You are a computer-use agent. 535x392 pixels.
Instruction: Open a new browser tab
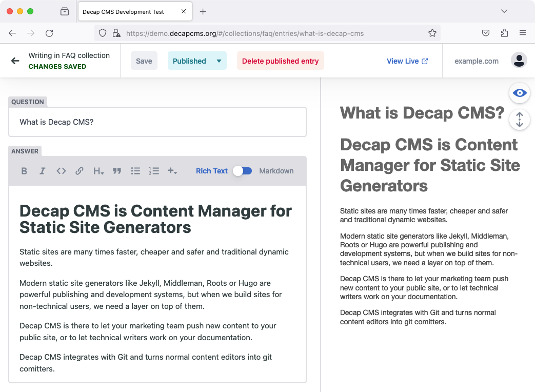click(203, 12)
